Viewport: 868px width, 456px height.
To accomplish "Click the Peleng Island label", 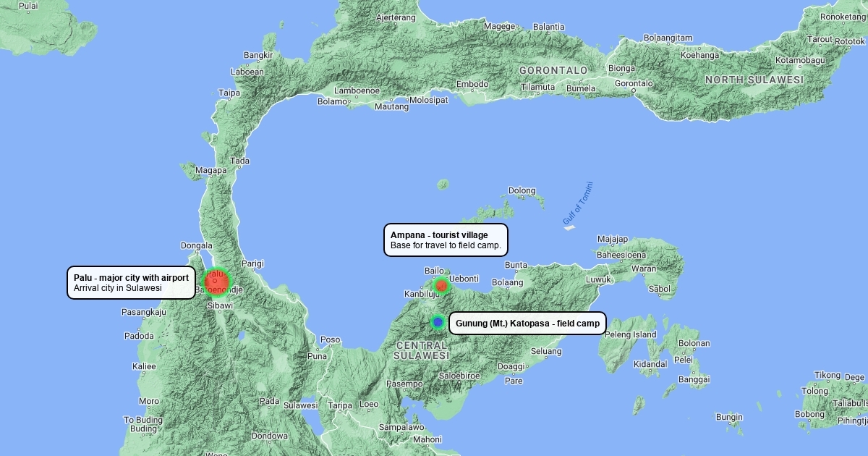I will [630, 334].
